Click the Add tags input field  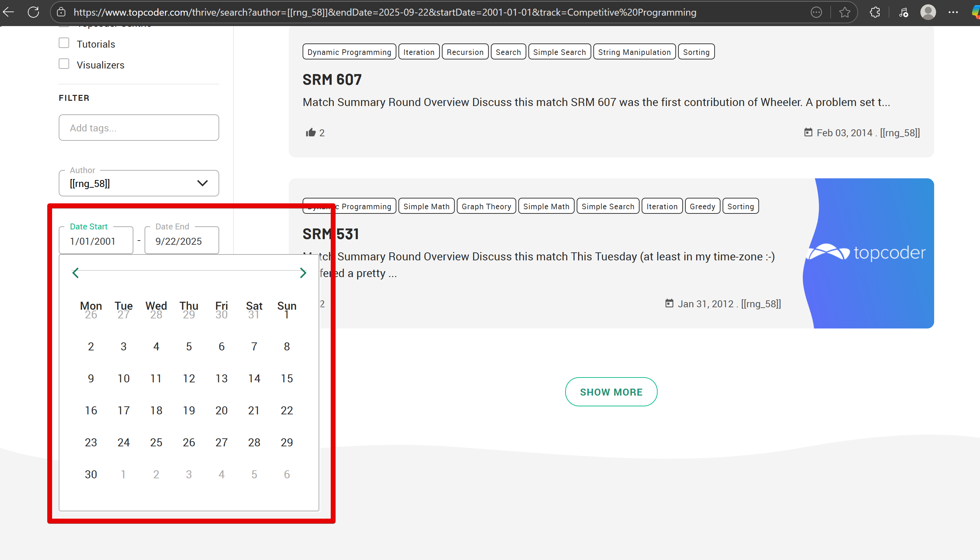(138, 128)
